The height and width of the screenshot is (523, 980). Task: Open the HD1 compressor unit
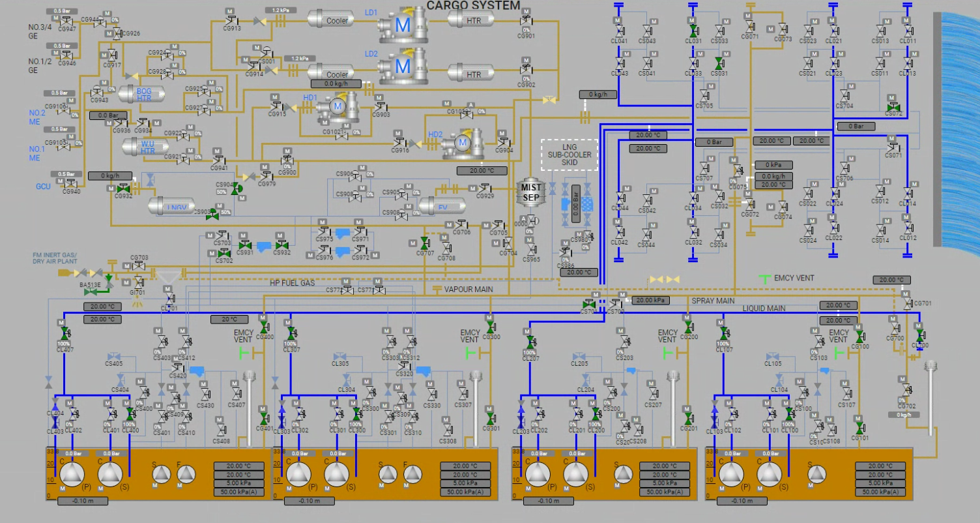point(339,108)
